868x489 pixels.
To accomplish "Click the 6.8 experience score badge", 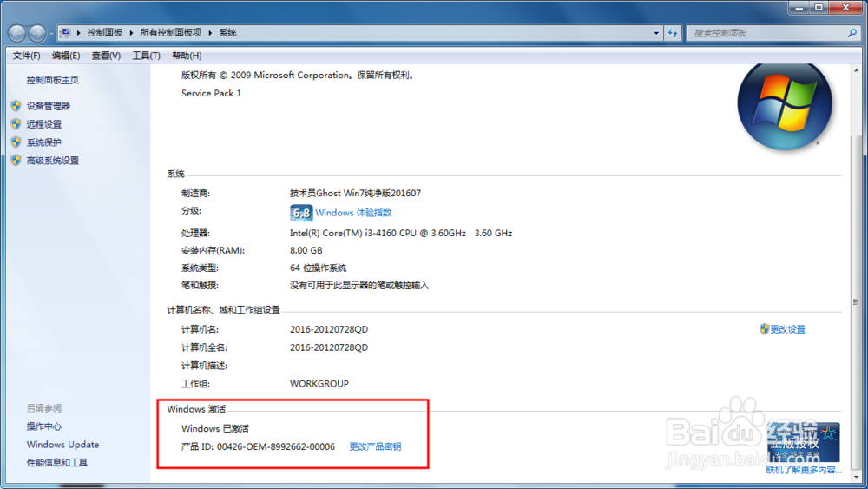I will [301, 213].
